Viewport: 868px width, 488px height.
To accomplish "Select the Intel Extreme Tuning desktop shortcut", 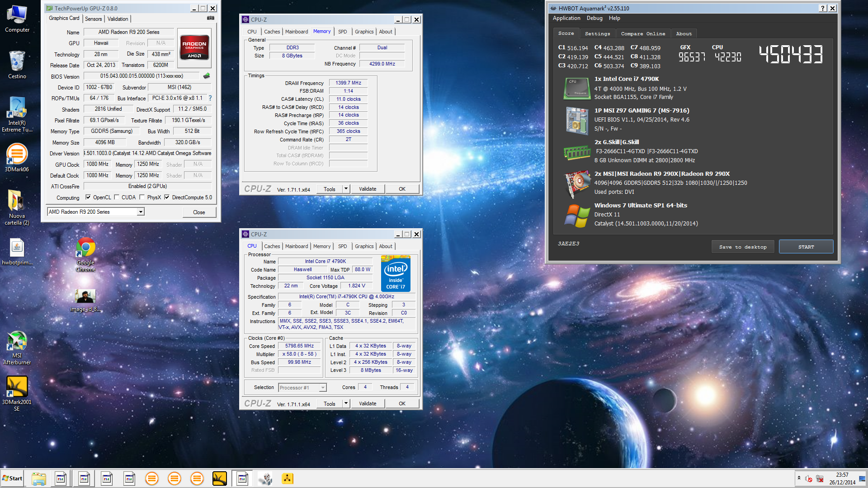I will (17, 114).
